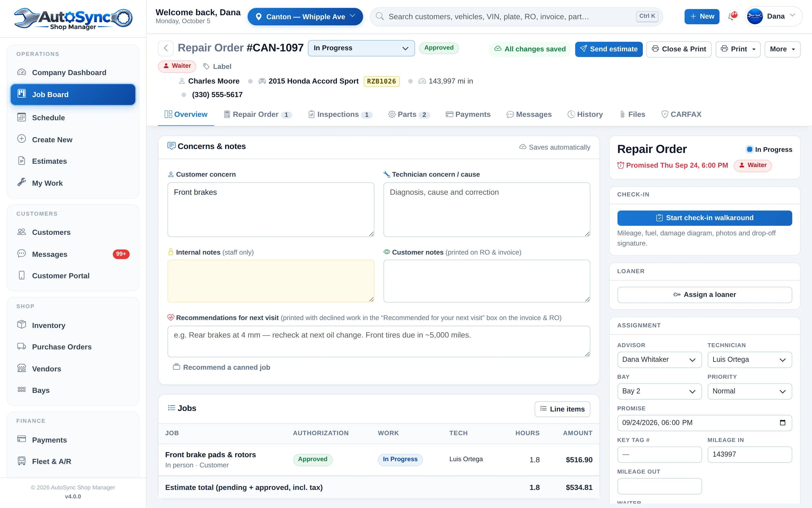Open Vendors page

[73, 369]
